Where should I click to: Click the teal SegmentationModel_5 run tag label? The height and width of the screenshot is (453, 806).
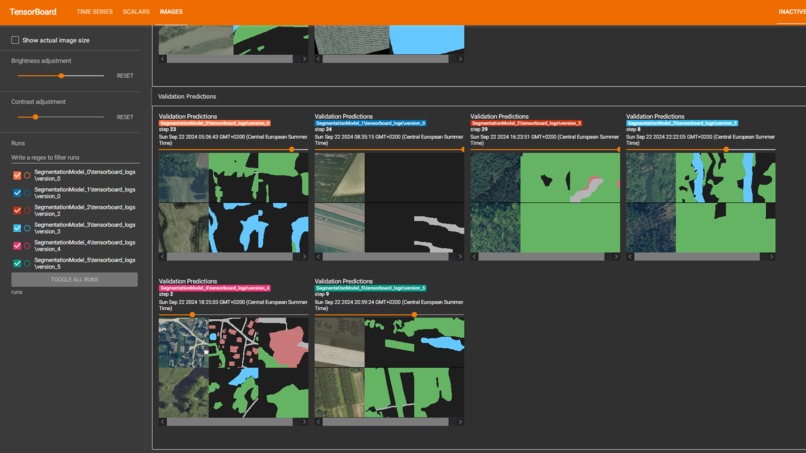click(x=371, y=288)
